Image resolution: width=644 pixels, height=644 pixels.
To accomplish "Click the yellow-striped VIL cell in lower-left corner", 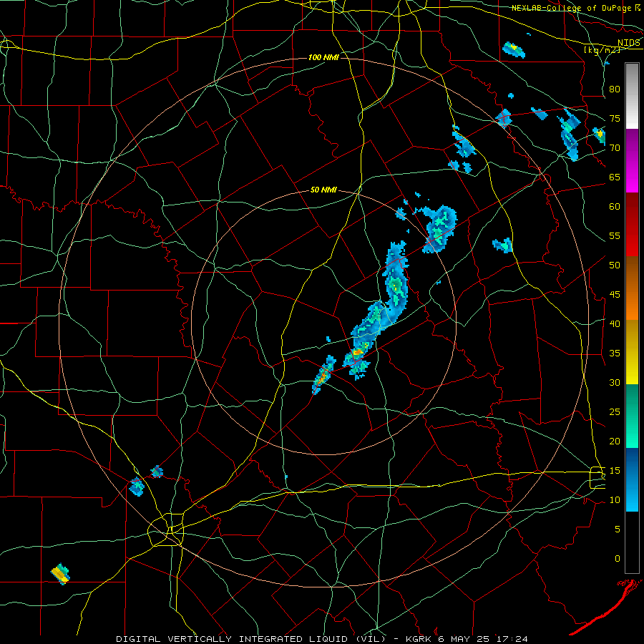I will coord(60,573).
